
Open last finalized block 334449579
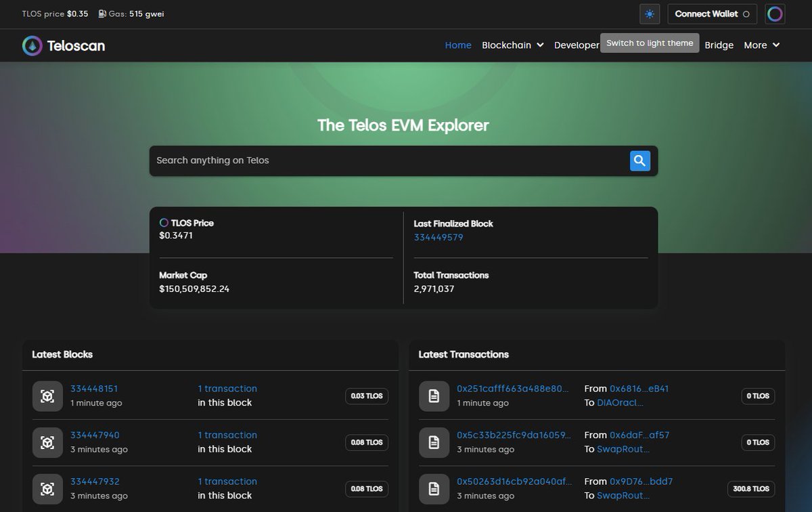click(x=438, y=237)
